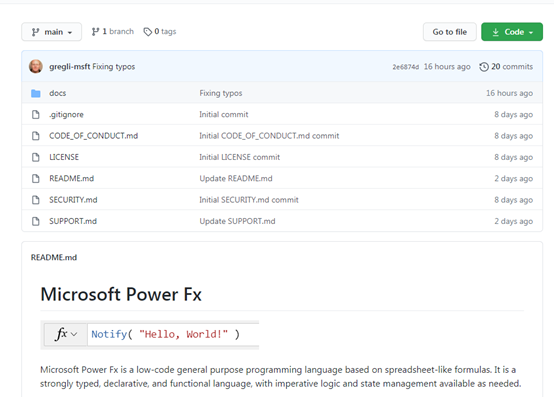The height and width of the screenshot is (397, 554).
Task: Click the LICENSE file icon
Action: pyautogui.click(x=36, y=157)
